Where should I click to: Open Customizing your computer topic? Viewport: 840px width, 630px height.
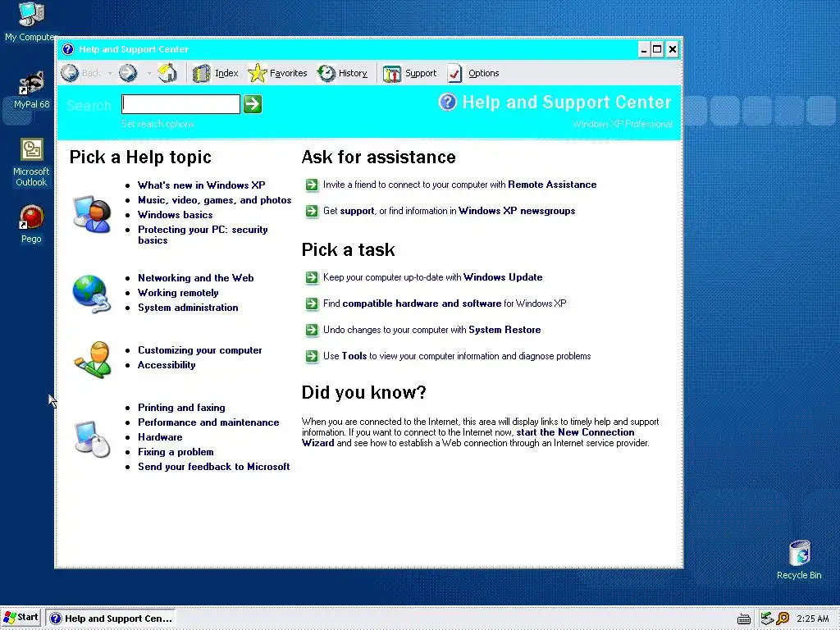pos(200,349)
